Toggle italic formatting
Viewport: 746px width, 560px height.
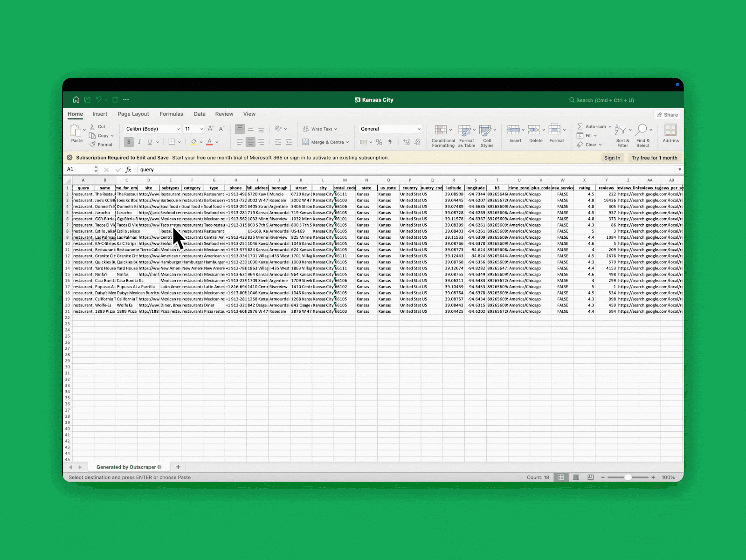(139, 142)
